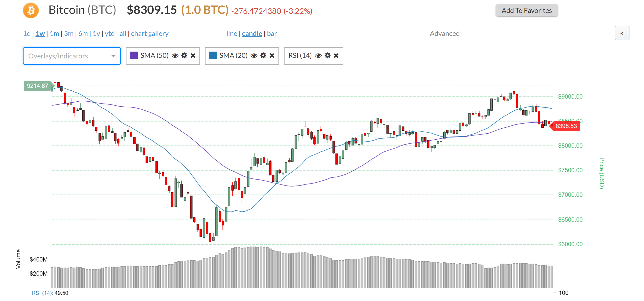
Task: Toggle RSI (14) visibility eye
Action: coord(318,55)
